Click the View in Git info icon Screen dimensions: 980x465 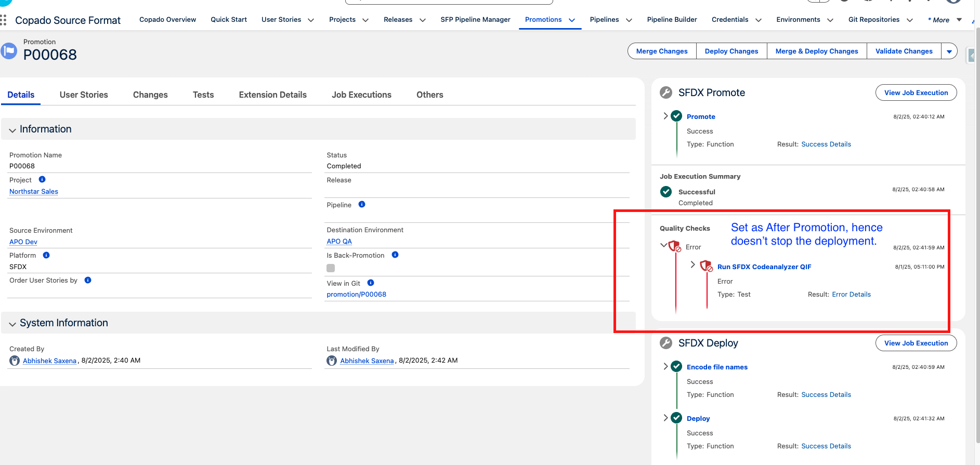pyautogui.click(x=371, y=283)
